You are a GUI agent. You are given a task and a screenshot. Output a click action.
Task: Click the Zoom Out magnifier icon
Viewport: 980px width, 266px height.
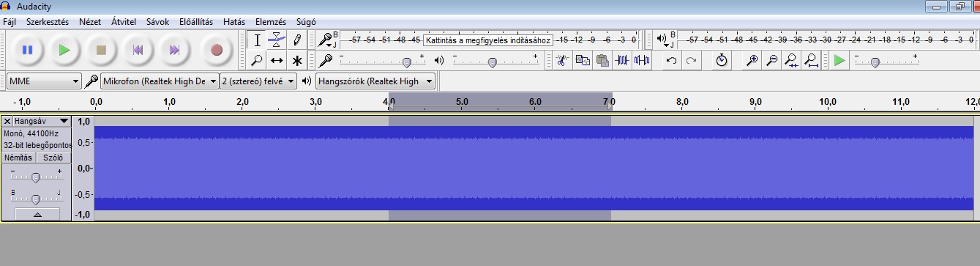point(771,60)
